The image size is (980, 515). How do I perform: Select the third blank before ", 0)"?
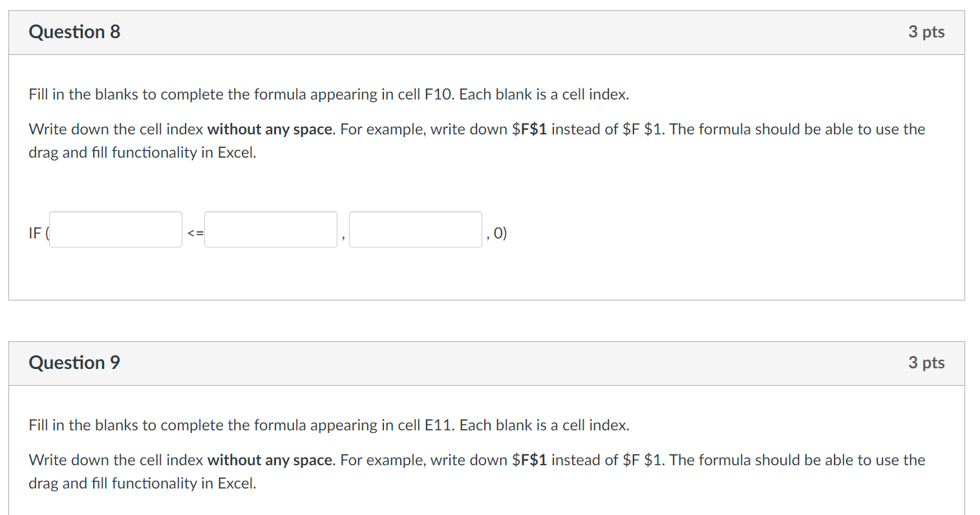(x=416, y=229)
